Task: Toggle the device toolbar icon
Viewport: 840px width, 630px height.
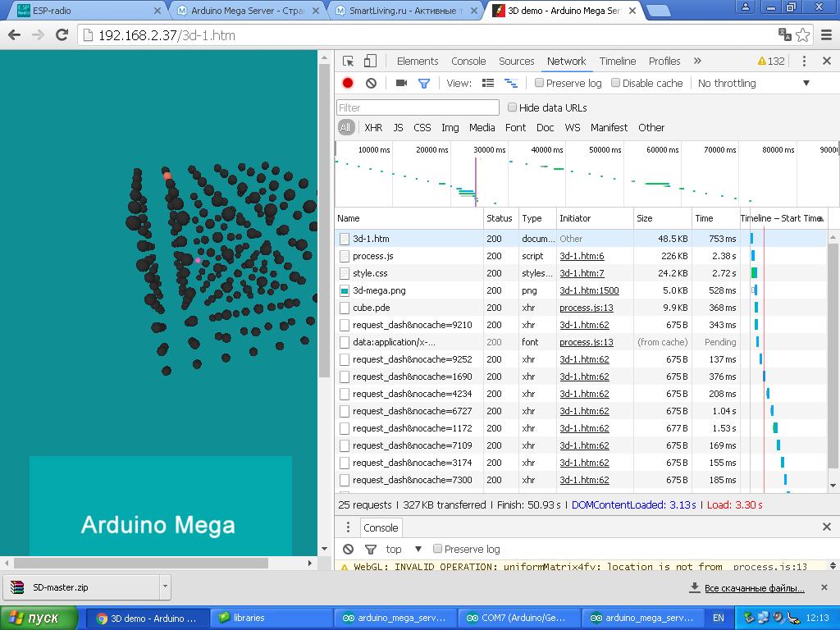Action: 370,62
